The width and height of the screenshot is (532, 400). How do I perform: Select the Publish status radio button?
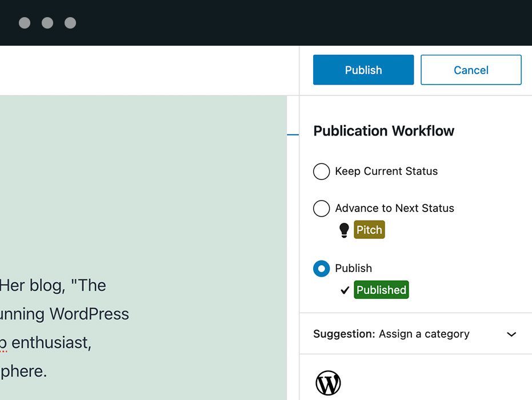(321, 269)
